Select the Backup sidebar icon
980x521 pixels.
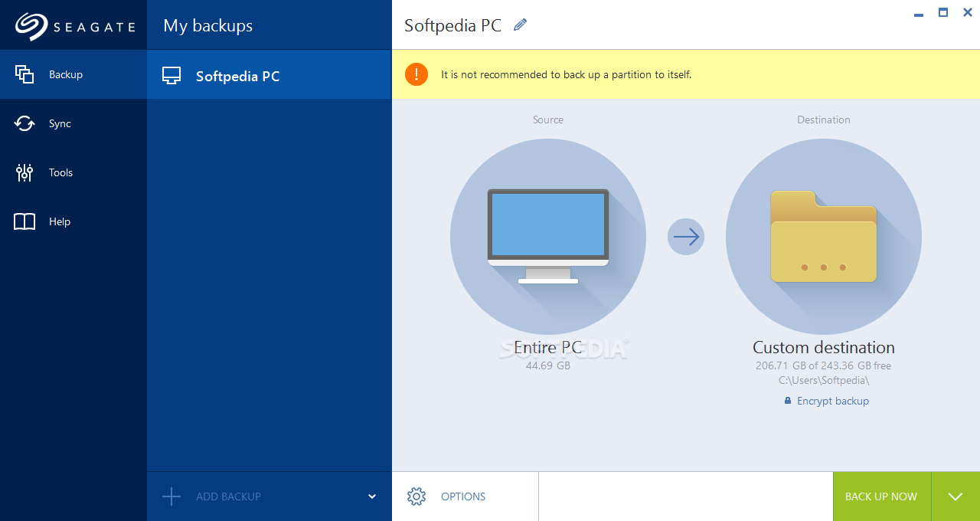(x=24, y=74)
